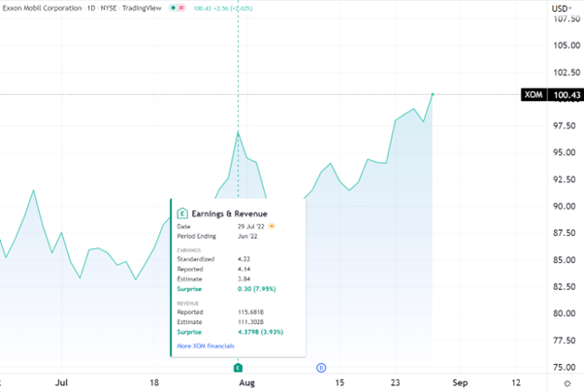Click the 15 date label on time axis
The image size is (584, 392).
[x=340, y=382]
